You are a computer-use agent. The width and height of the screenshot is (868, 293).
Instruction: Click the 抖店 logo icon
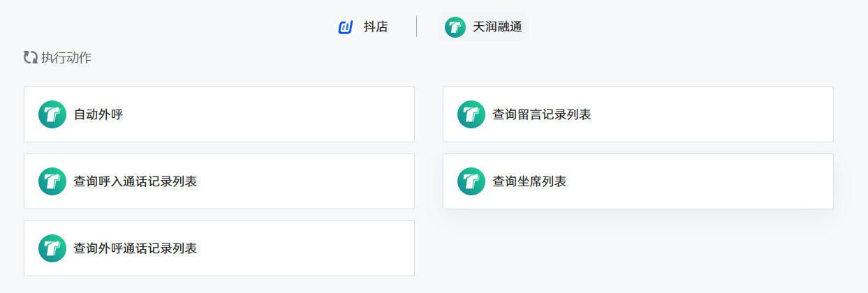pos(346,27)
